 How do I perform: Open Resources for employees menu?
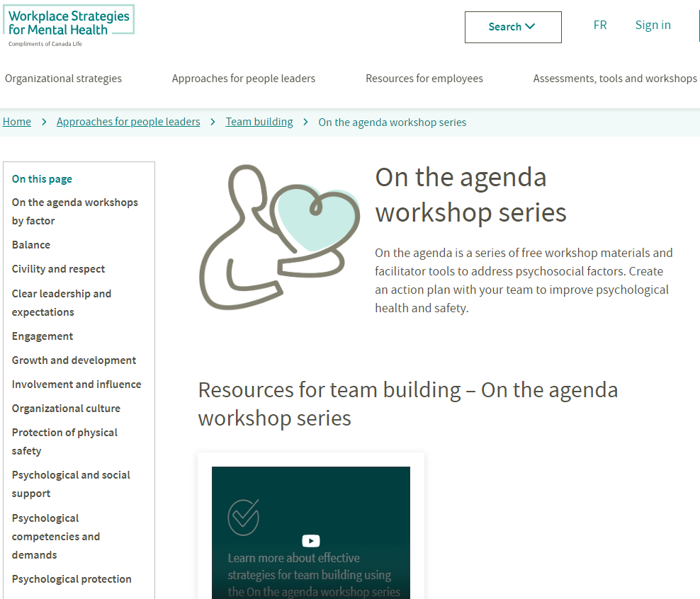click(424, 79)
